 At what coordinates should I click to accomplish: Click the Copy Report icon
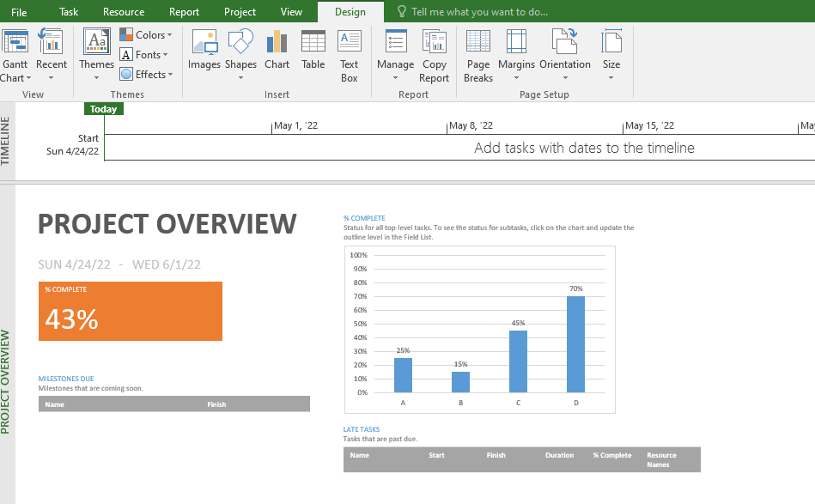click(434, 52)
